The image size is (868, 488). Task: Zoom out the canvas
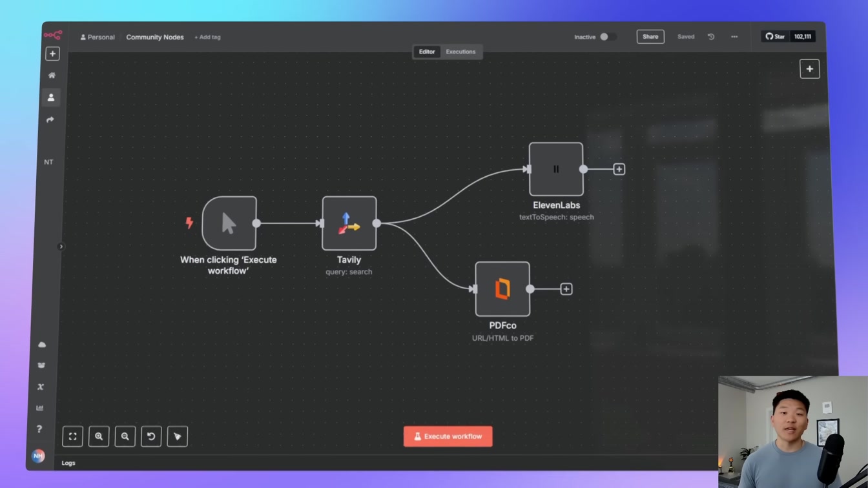click(x=125, y=436)
